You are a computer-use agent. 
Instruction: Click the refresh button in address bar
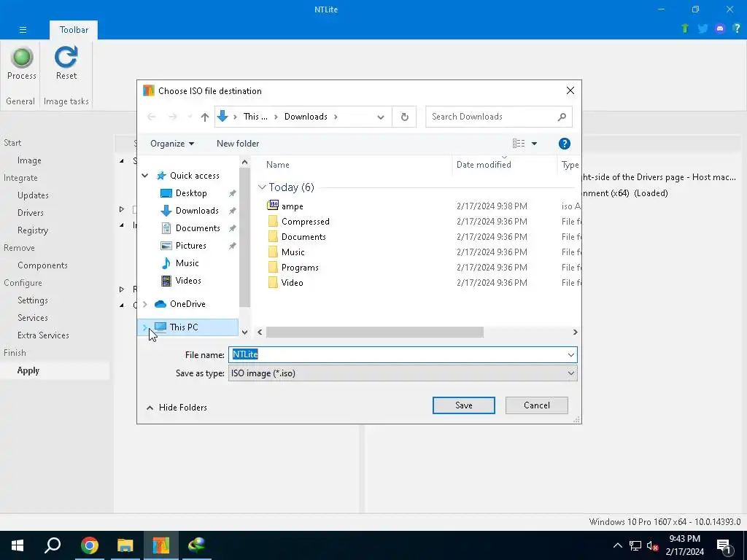point(404,117)
